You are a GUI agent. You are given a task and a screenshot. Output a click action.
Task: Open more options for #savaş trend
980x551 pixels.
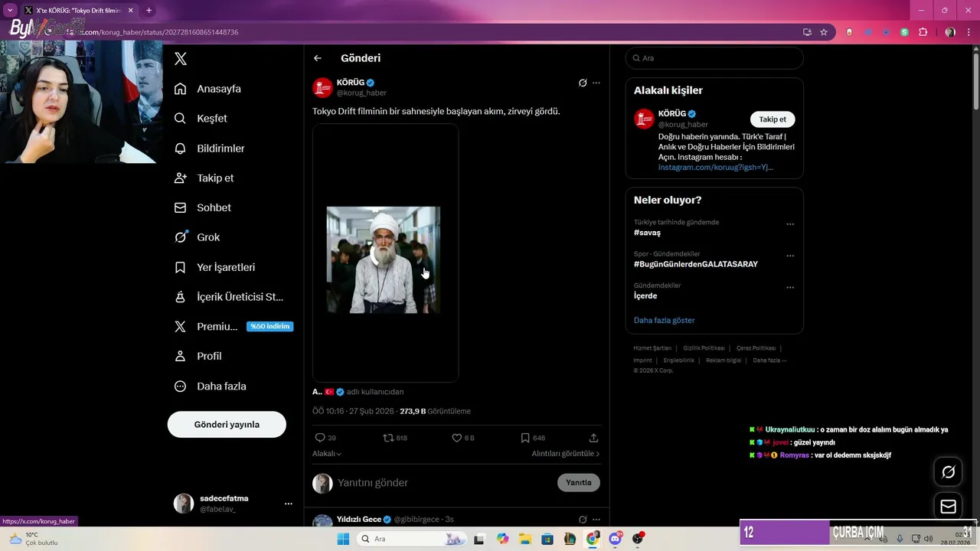[x=790, y=224]
